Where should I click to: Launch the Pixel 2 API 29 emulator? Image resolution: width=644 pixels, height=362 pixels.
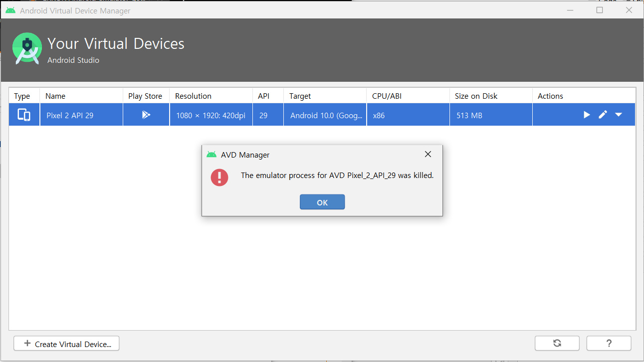[587, 115]
